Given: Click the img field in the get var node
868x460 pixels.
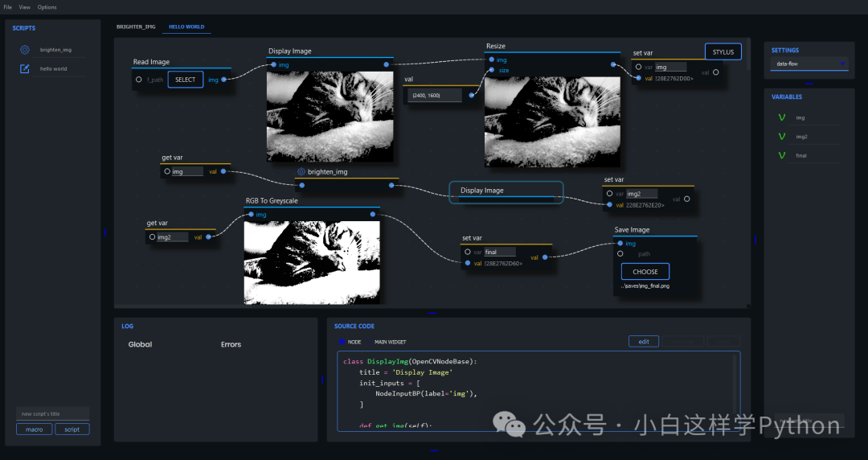Looking at the screenshot, I should (x=187, y=172).
